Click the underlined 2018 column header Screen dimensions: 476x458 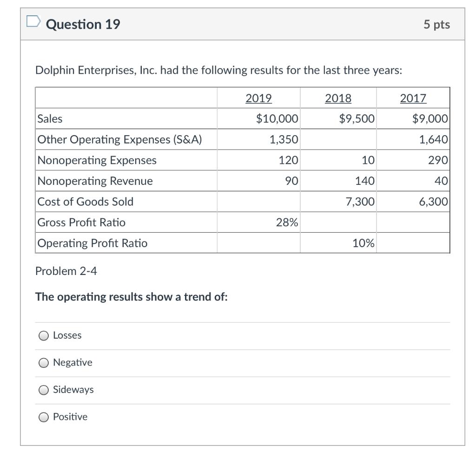pyautogui.click(x=338, y=98)
